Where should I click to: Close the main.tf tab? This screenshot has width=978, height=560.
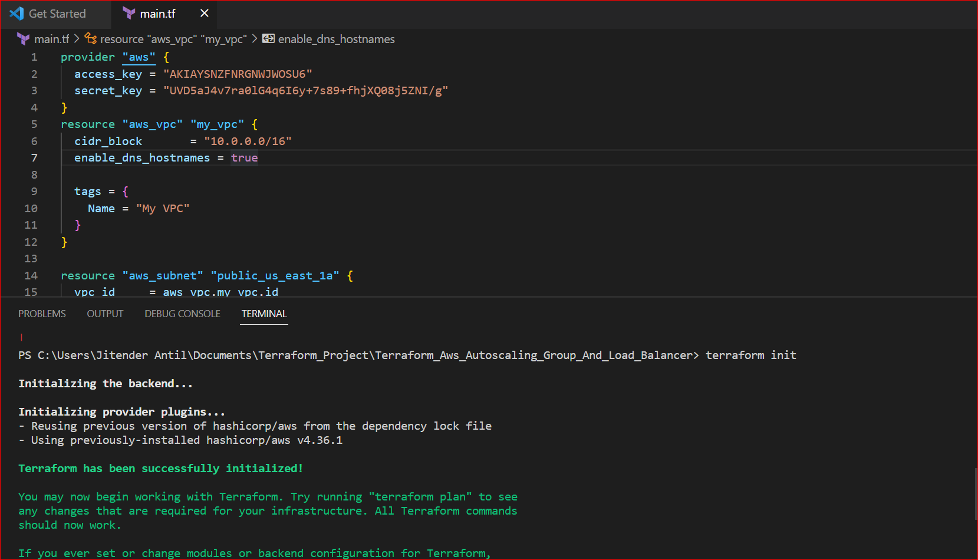(205, 13)
